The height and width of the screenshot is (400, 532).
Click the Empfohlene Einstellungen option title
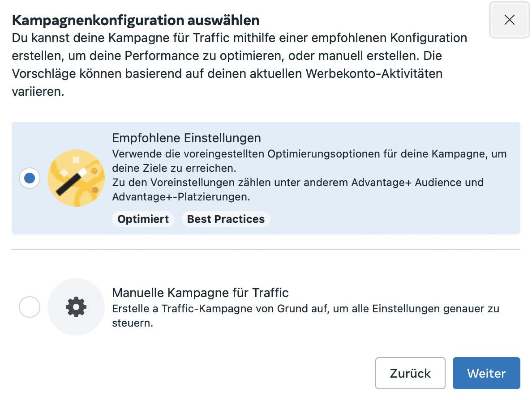(186, 138)
